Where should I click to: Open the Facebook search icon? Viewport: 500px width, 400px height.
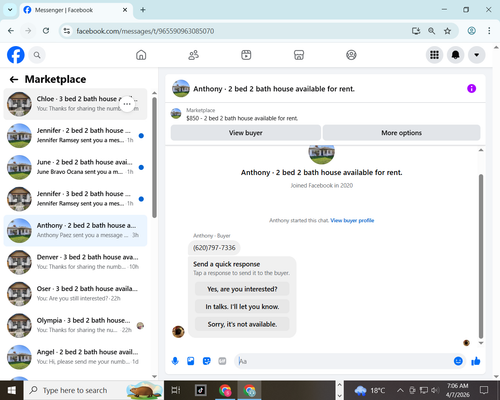pos(37,55)
